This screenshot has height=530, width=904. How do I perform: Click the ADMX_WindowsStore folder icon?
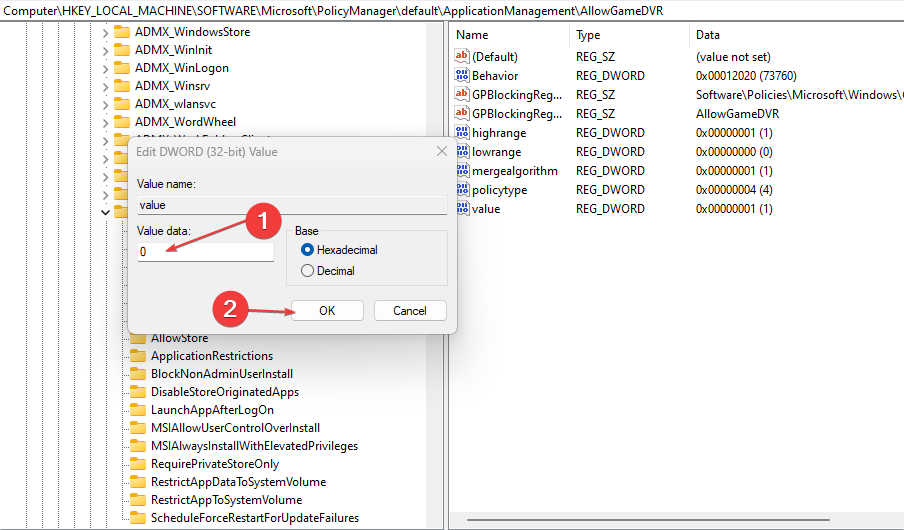click(x=122, y=32)
